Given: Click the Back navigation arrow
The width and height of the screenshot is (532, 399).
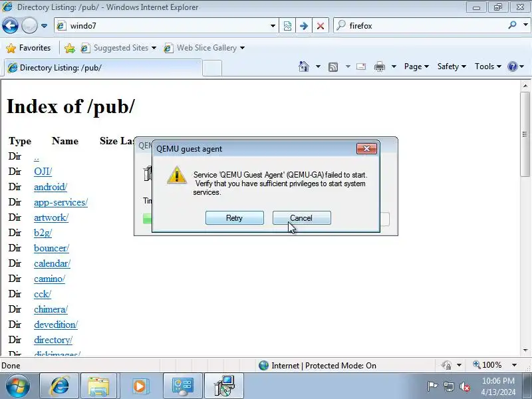Looking at the screenshot, I should coord(10,26).
